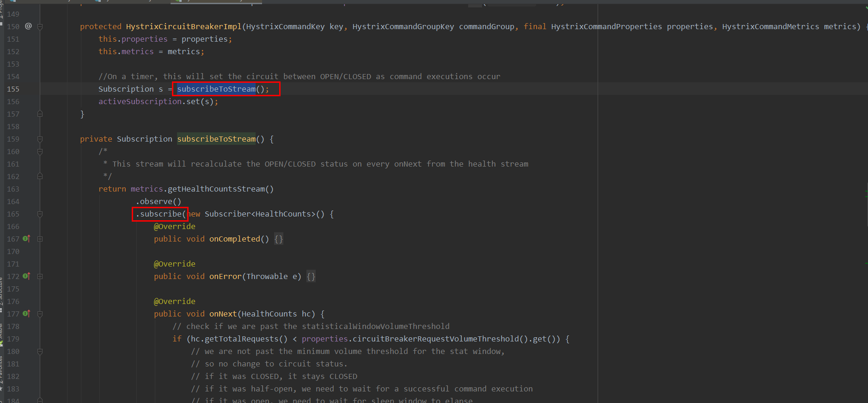Click line number 163 in the gutter

(13, 189)
